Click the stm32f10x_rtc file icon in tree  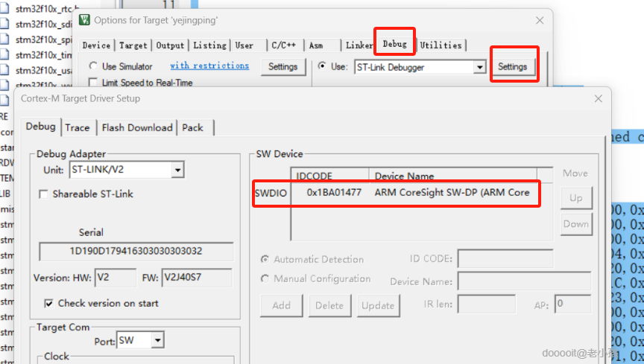click(4, 9)
